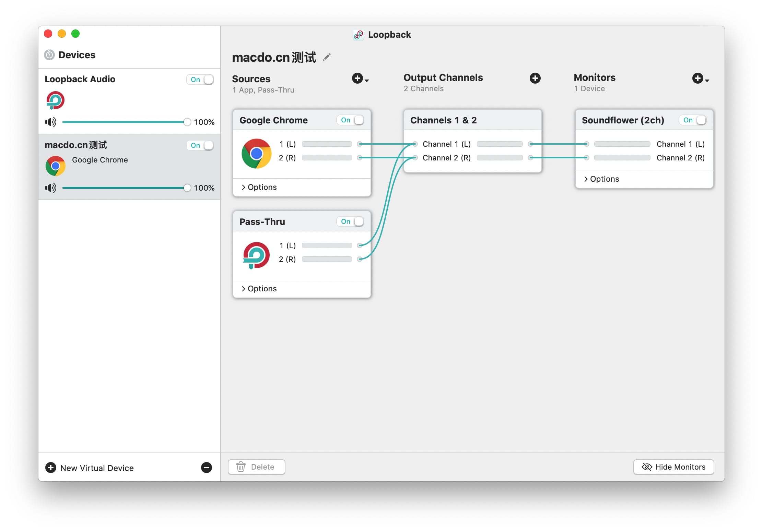This screenshot has height=532, width=763.
Task: Click the Delete button
Action: coord(256,467)
